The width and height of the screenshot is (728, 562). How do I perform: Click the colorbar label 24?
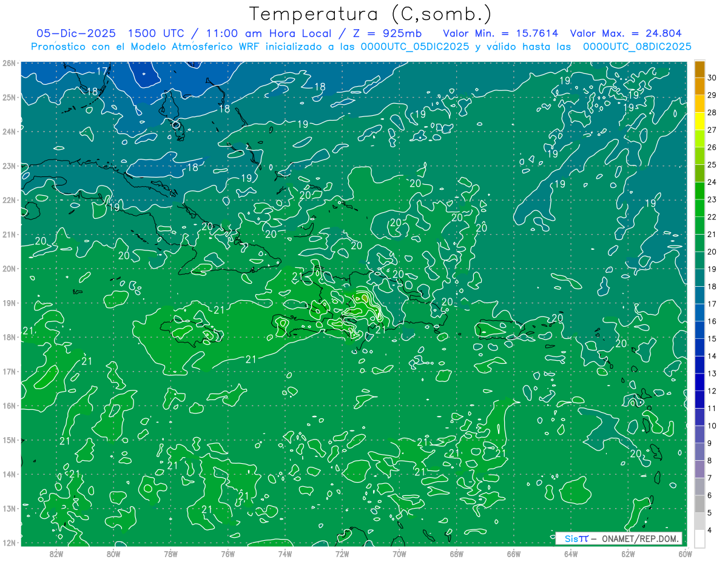point(712,182)
